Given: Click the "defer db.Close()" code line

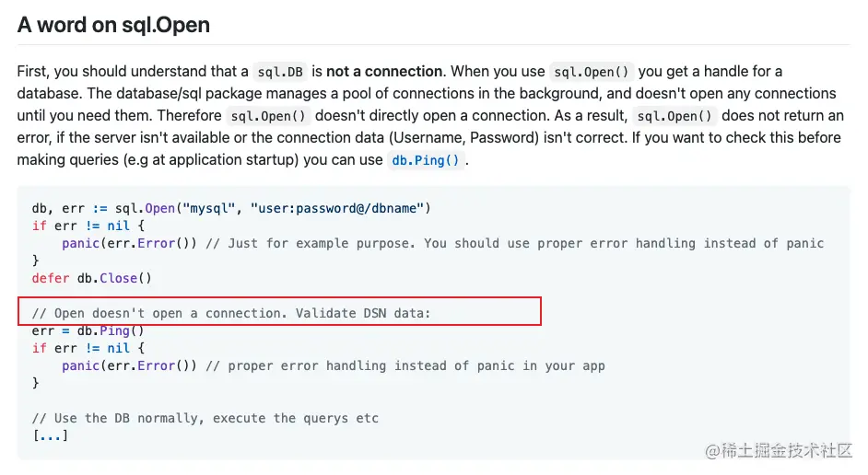Looking at the screenshot, I should click(x=91, y=278).
